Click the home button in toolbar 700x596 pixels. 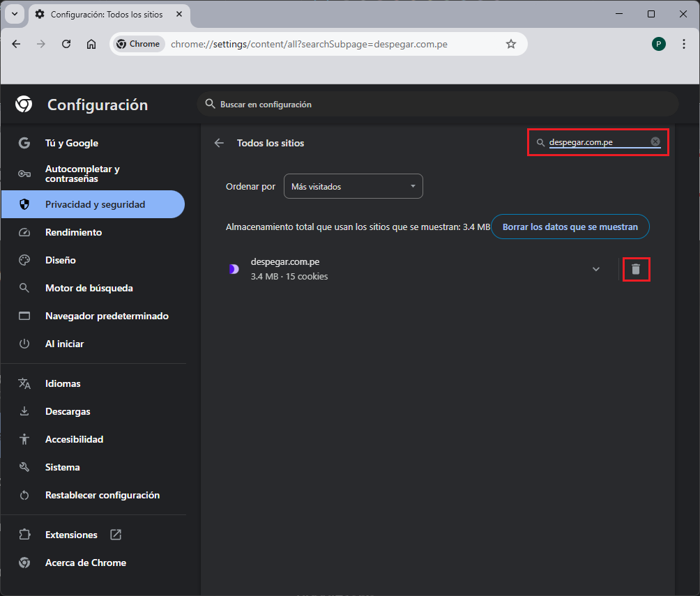[x=91, y=44]
